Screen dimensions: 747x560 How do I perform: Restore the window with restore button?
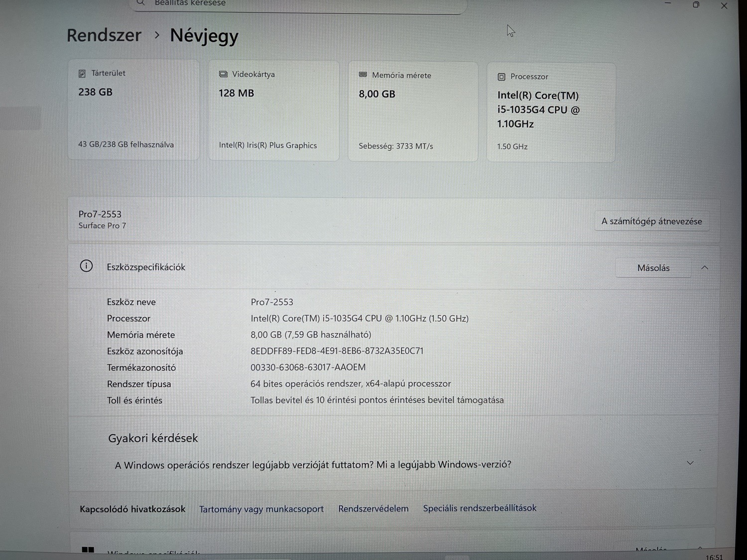[x=696, y=4]
